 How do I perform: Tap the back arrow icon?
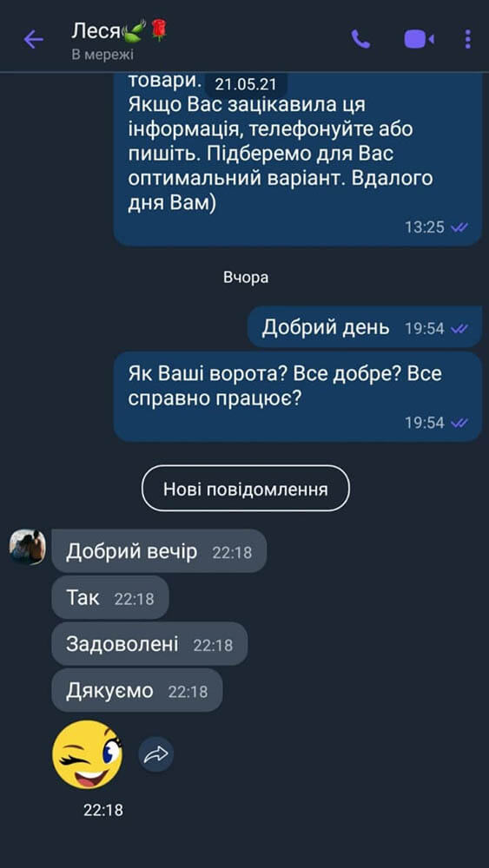[x=33, y=39]
